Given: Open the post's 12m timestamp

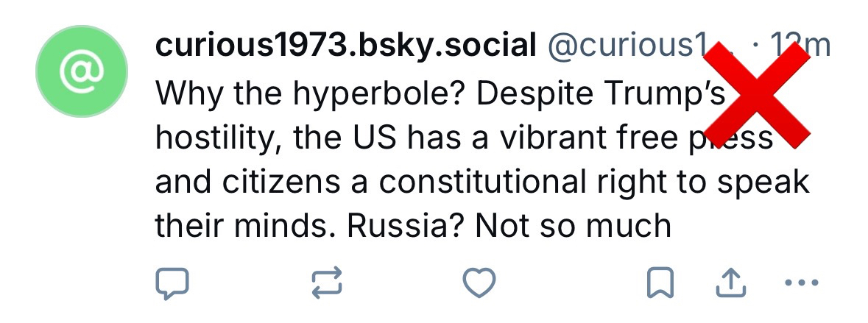Looking at the screenshot, I should pyautogui.click(x=801, y=47).
